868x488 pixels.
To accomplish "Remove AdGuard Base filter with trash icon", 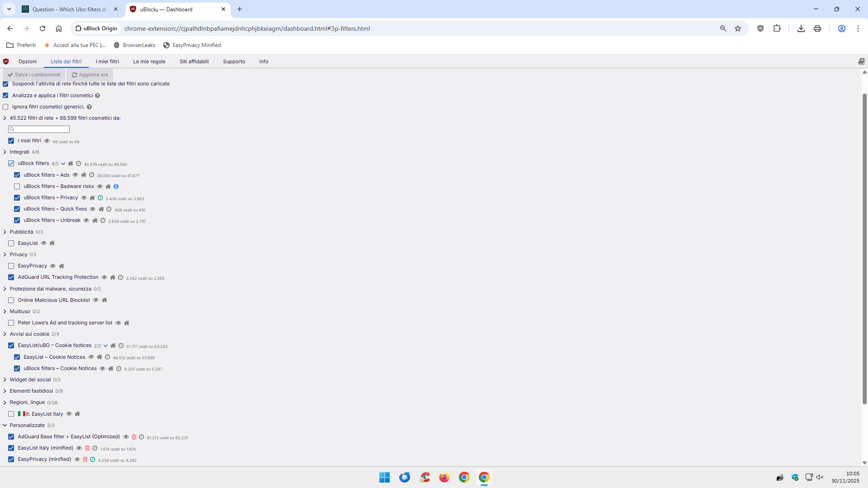I will (134, 436).
